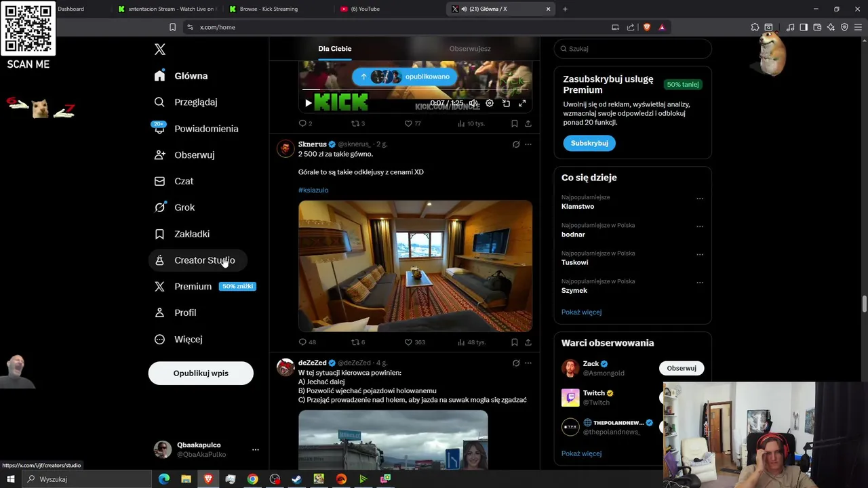Open Creator Studio
The height and width of the screenshot is (488, 868).
[x=197, y=260]
